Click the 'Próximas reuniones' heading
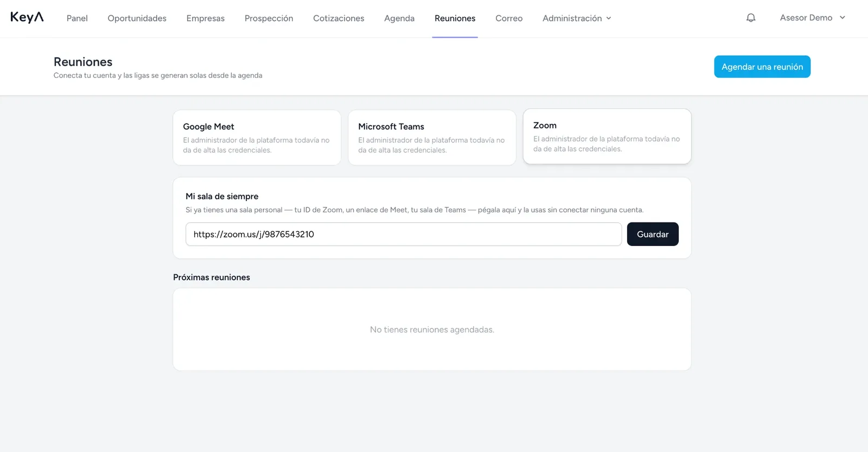This screenshot has height=452, width=868. [212, 277]
